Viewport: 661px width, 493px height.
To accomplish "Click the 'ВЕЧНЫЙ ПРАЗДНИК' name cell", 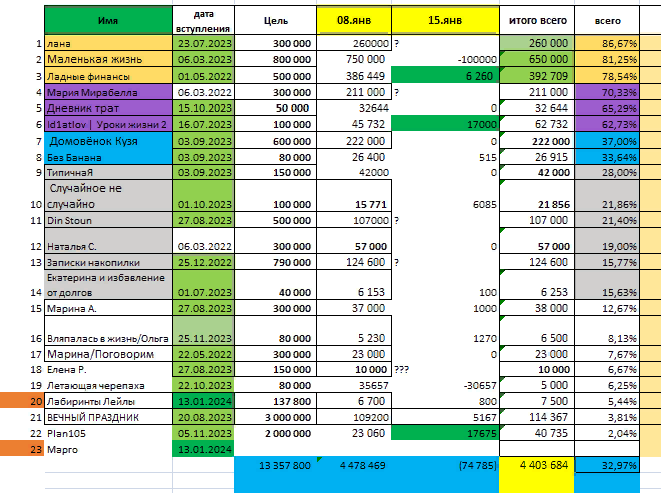I will pyautogui.click(x=108, y=417).
